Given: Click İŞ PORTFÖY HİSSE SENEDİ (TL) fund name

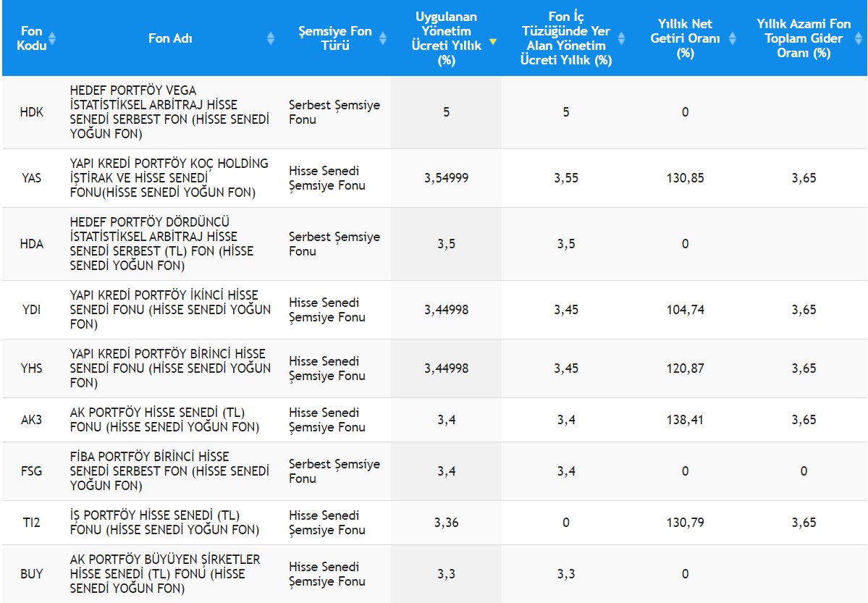Looking at the screenshot, I should coord(164,523).
